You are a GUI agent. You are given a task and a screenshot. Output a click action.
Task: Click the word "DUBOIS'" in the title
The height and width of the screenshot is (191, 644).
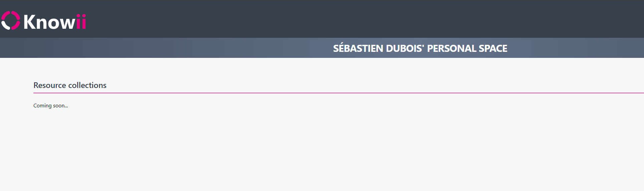405,49
